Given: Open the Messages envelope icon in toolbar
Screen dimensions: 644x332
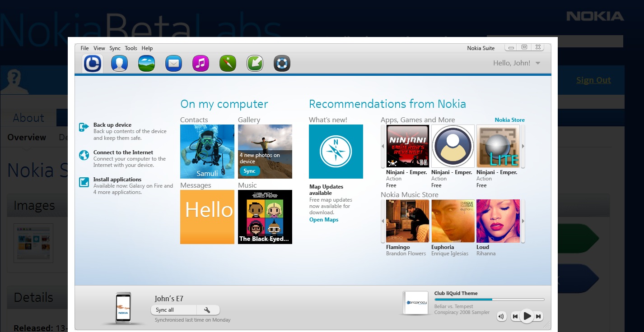Looking at the screenshot, I should (173, 64).
